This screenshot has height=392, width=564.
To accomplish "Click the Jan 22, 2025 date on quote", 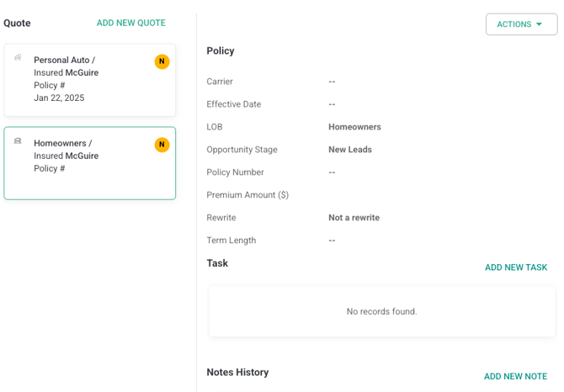I will click(x=59, y=98).
